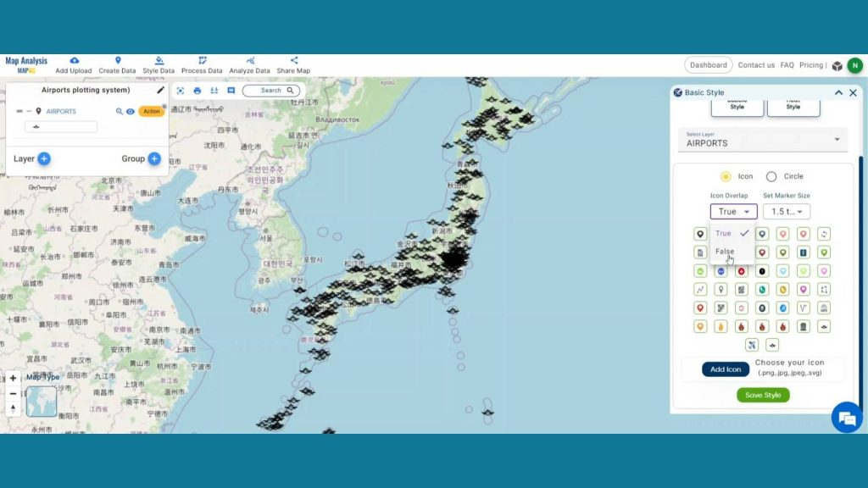This screenshot has height=488, width=868.
Task: Open the FAQ link
Action: click(787, 65)
